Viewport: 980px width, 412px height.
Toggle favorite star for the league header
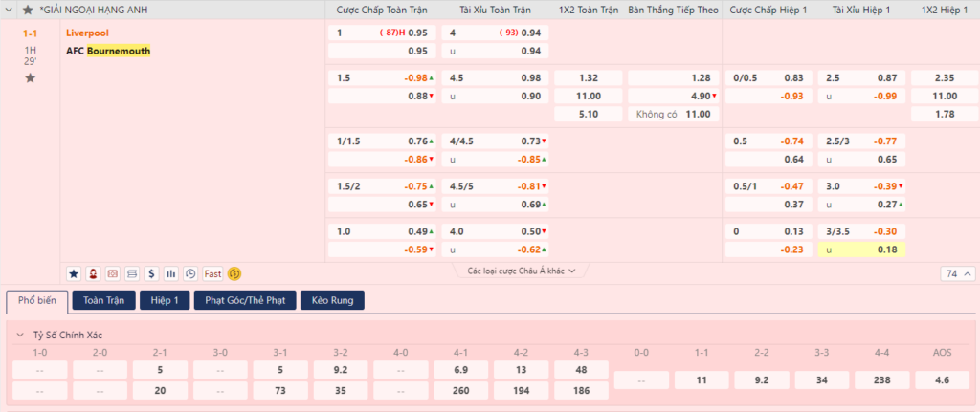click(28, 10)
